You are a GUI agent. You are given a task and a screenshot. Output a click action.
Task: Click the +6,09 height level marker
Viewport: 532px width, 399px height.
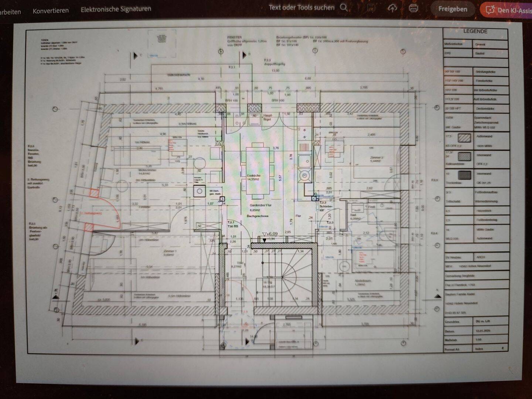point(269,234)
